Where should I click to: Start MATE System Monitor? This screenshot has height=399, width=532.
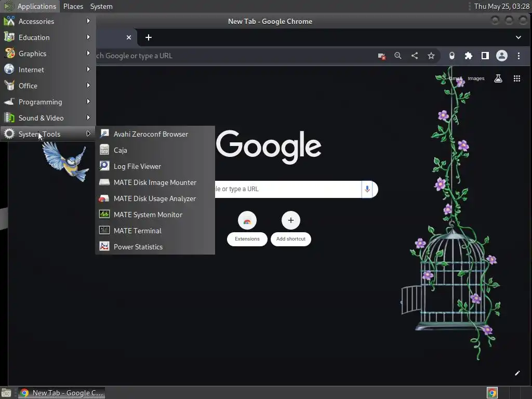click(x=155, y=215)
